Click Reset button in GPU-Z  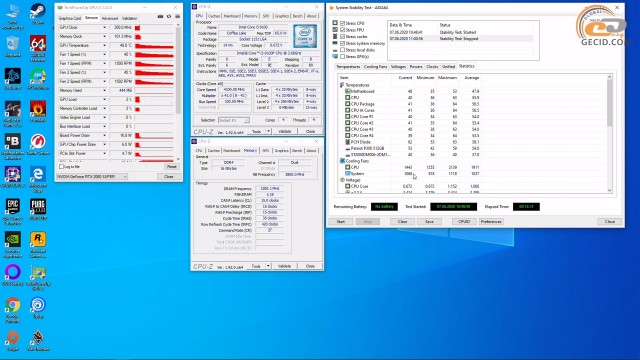coord(171,167)
